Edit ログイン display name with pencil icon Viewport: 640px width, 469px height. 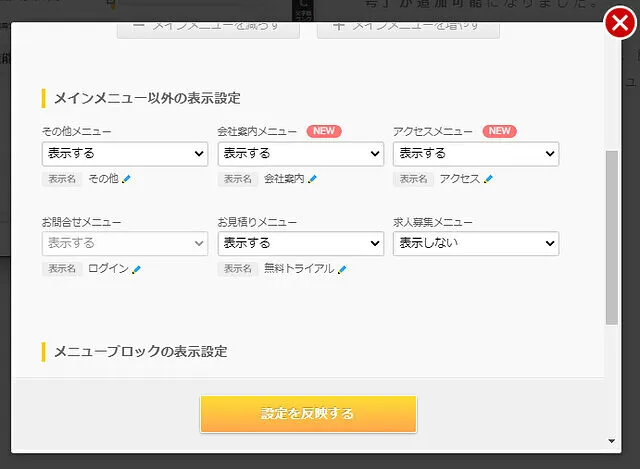pyautogui.click(x=136, y=269)
